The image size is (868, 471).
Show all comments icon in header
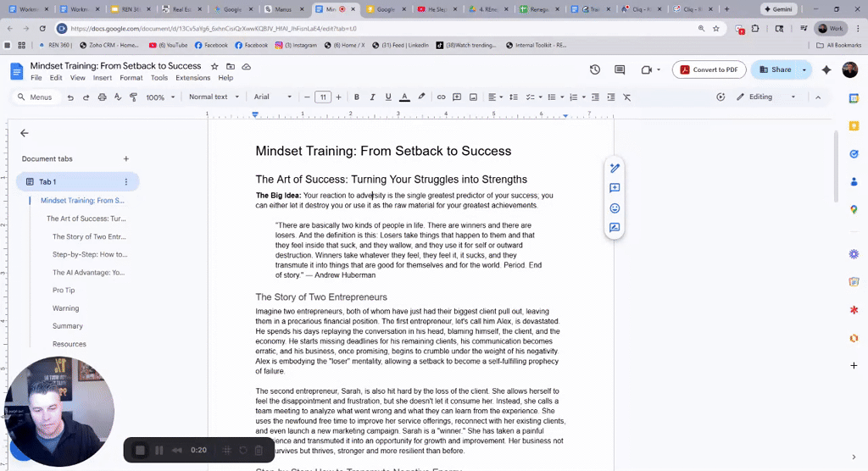[620, 69]
